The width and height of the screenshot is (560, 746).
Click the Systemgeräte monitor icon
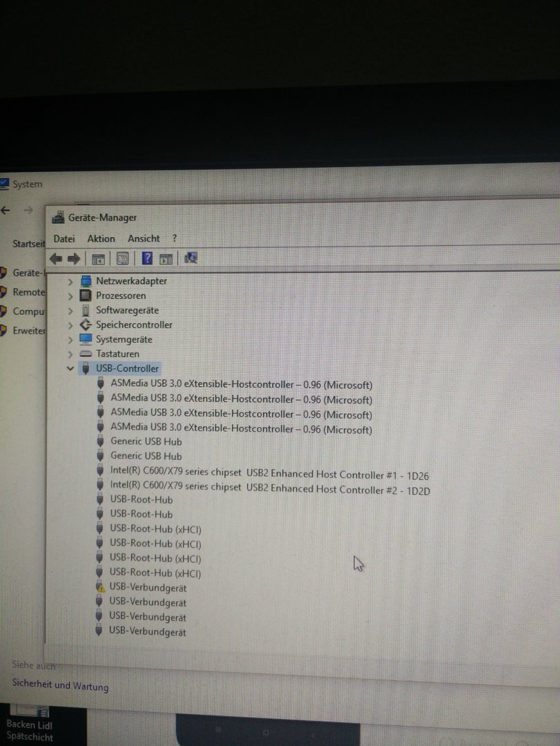coord(86,339)
